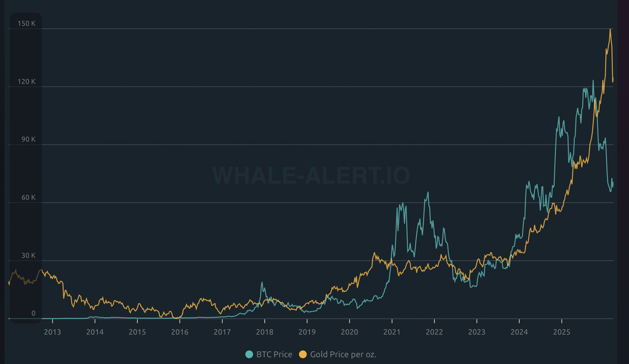Toggle the BTC Price series label
Viewport: 629px width, 364px height.
pyautogui.click(x=275, y=354)
